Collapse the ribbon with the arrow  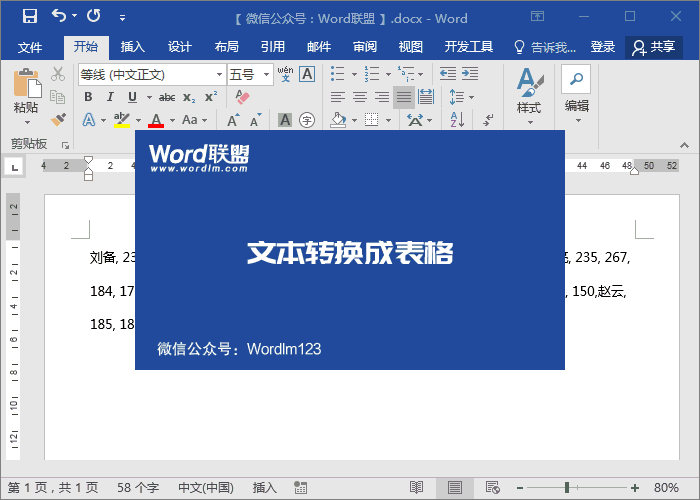[684, 145]
